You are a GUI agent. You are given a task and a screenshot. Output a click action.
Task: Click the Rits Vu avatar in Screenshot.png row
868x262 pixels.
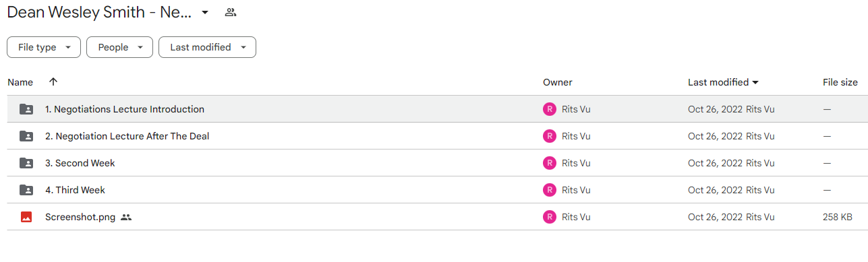coord(550,217)
